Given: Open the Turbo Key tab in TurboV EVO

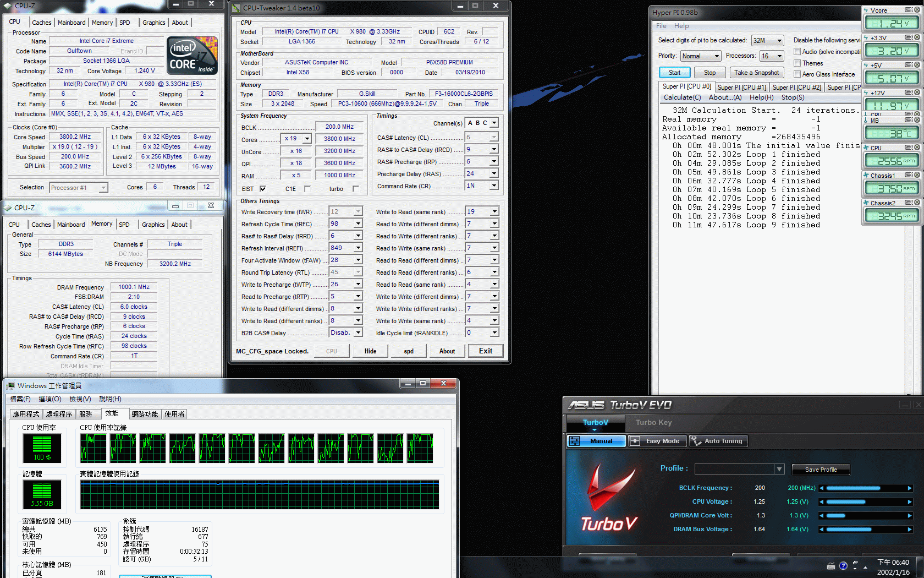Looking at the screenshot, I should point(653,423).
